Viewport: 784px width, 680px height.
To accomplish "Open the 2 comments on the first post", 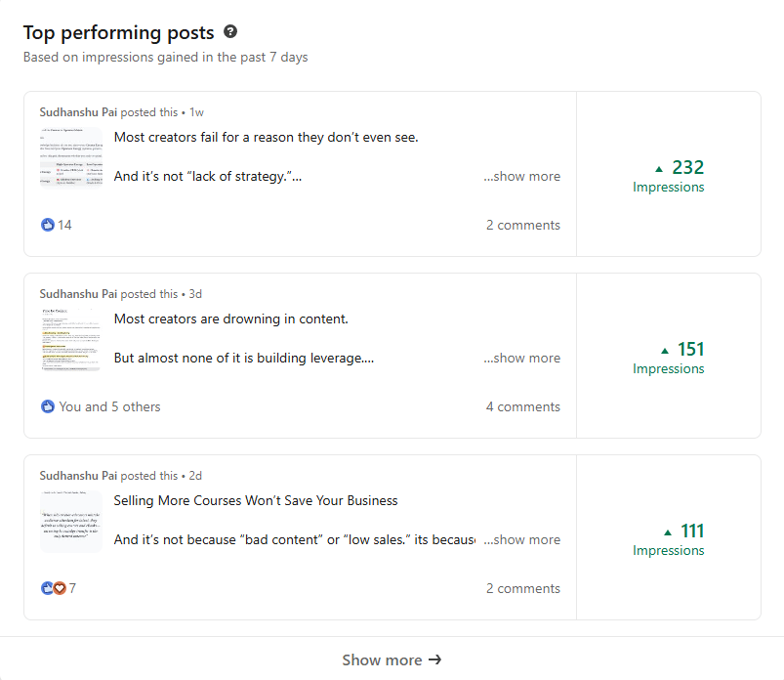I will [523, 225].
